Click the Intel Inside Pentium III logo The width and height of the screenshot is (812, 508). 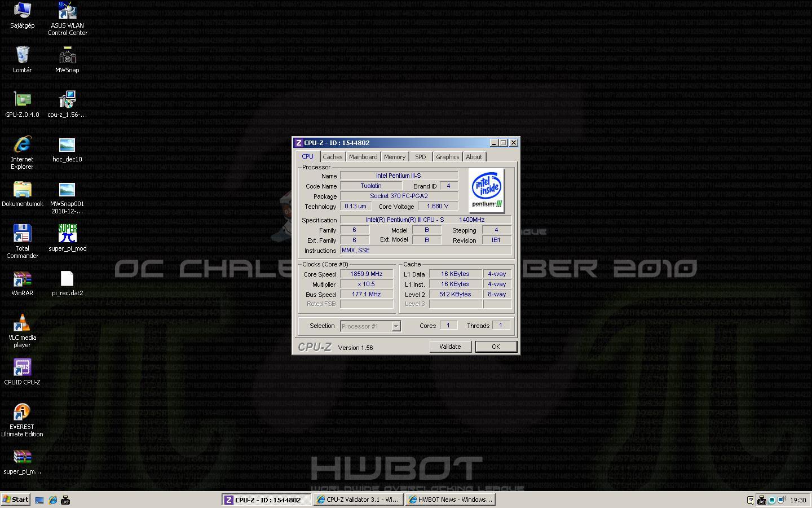pyautogui.click(x=487, y=191)
